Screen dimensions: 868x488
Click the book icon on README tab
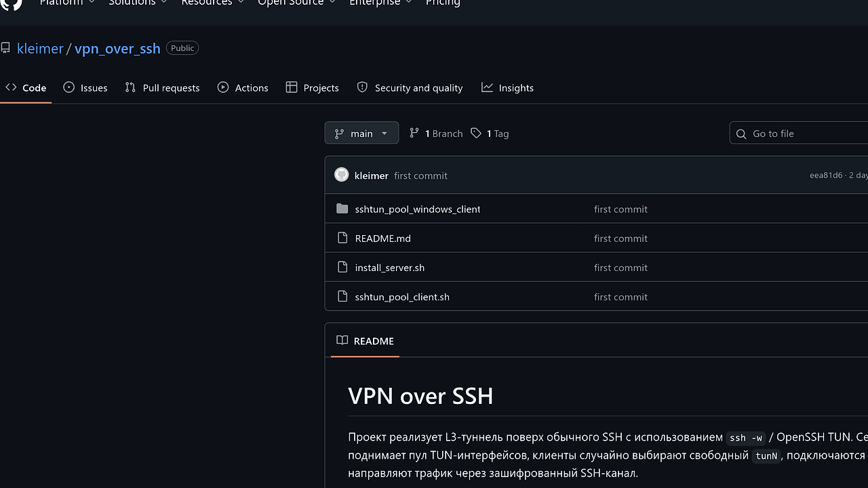coord(342,340)
